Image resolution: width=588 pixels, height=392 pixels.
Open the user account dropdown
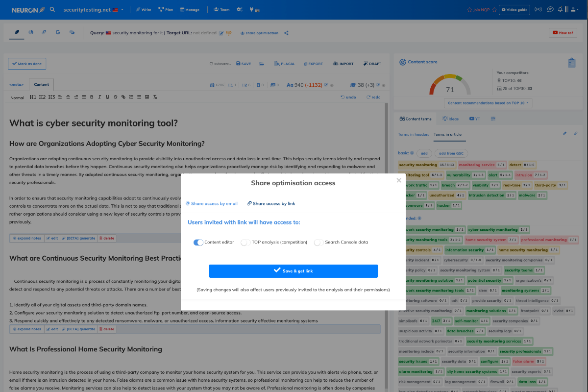pyautogui.click(x=575, y=9)
